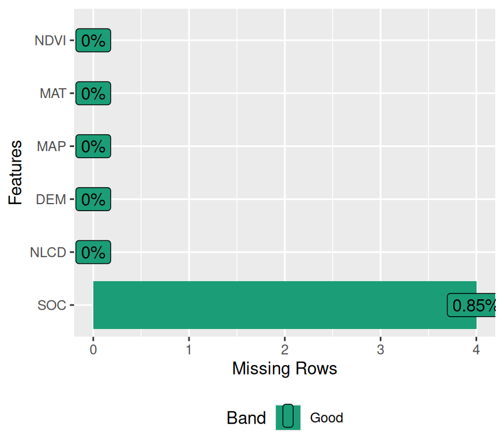
Task: Click the 0.85% label on SOC bar
Action: pos(473,305)
